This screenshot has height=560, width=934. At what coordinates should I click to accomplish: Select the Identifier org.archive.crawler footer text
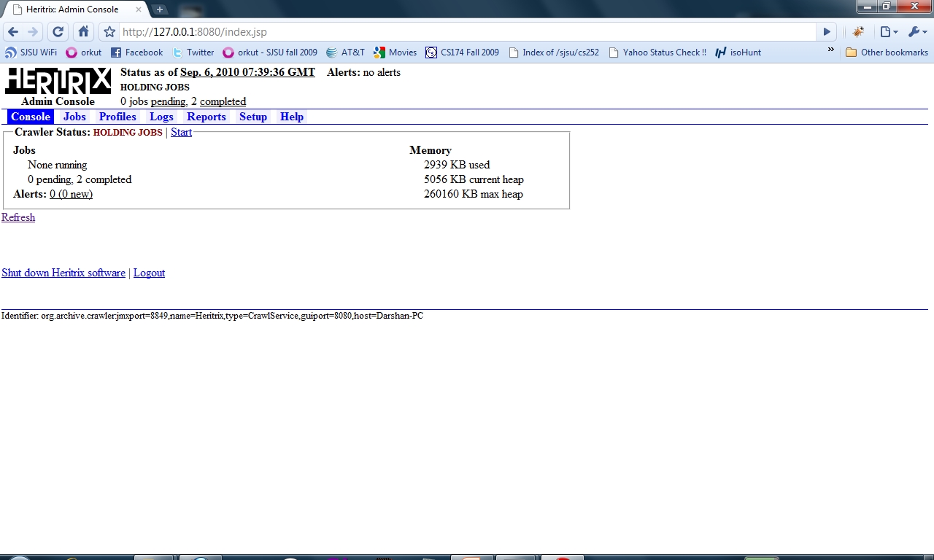coord(212,316)
